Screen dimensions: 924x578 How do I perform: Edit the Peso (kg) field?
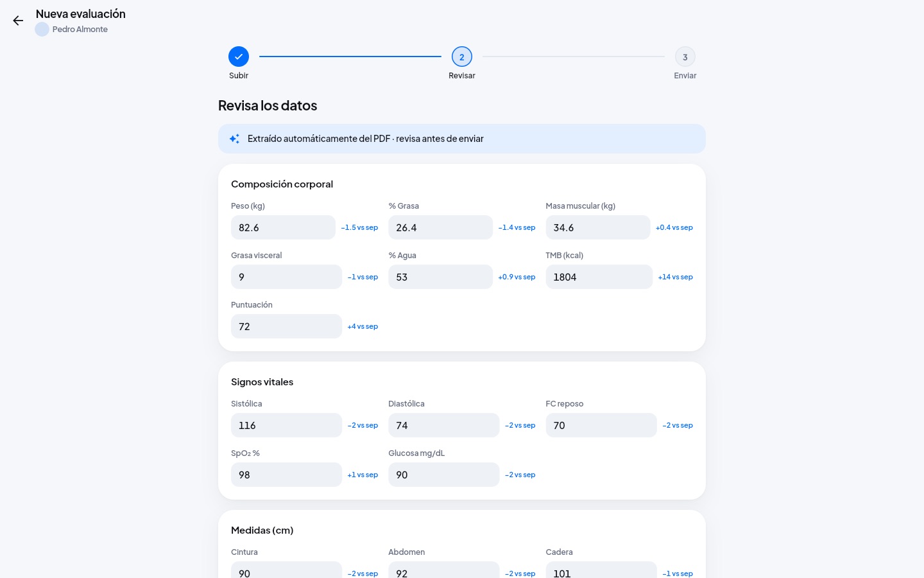coord(283,227)
